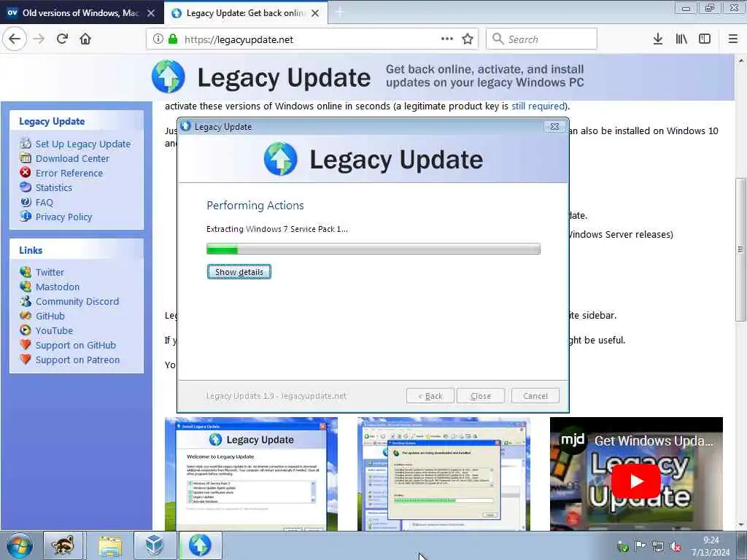Open the browser downloads panel
The image size is (747, 560).
tap(658, 39)
